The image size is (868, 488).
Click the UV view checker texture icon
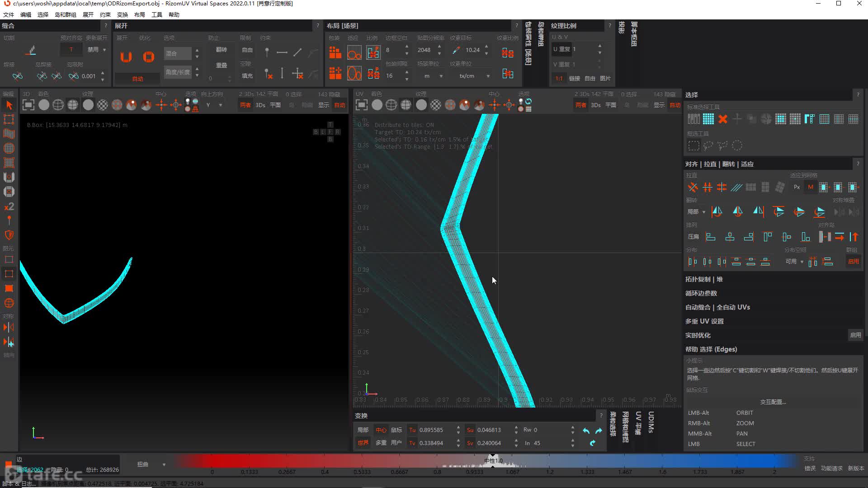point(435,105)
